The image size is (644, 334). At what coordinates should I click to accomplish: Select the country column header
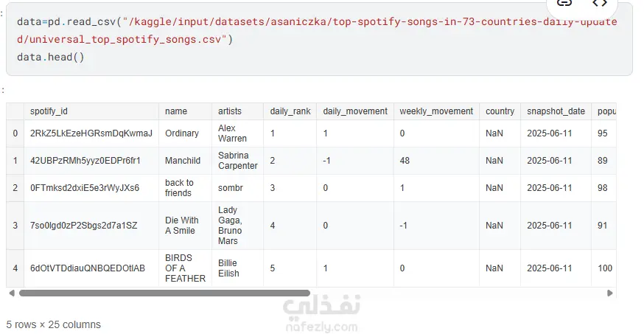coord(500,111)
